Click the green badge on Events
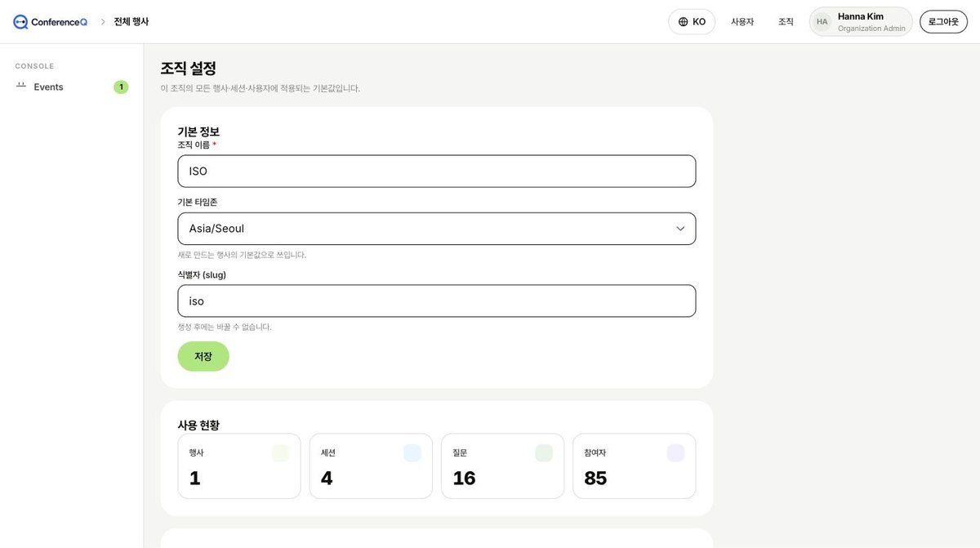 click(x=121, y=87)
